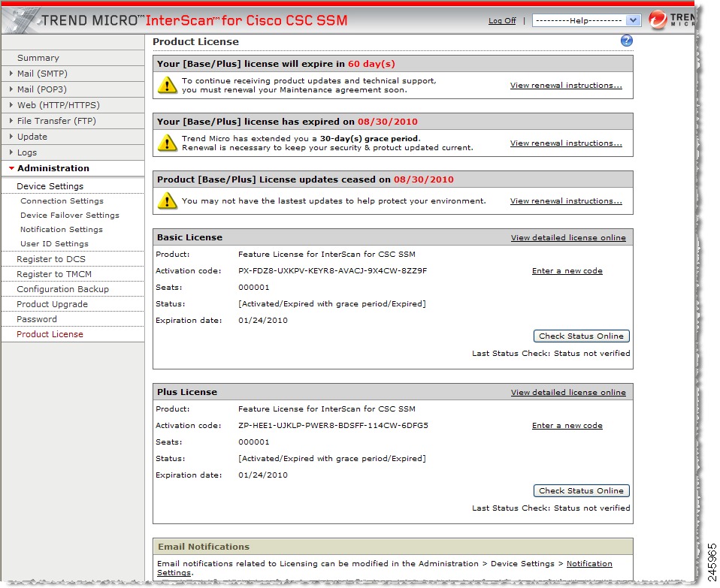Click the Trend Micro logo in the header

tap(671, 20)
